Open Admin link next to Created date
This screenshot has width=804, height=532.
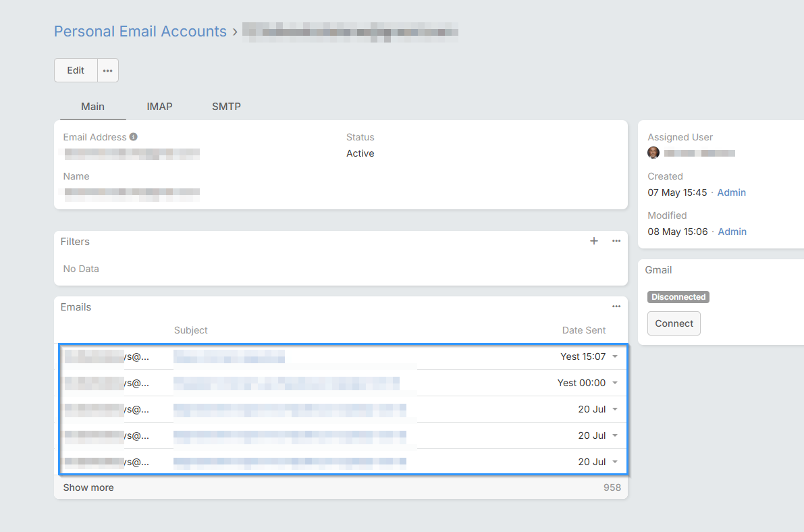(x=731, y=192)
